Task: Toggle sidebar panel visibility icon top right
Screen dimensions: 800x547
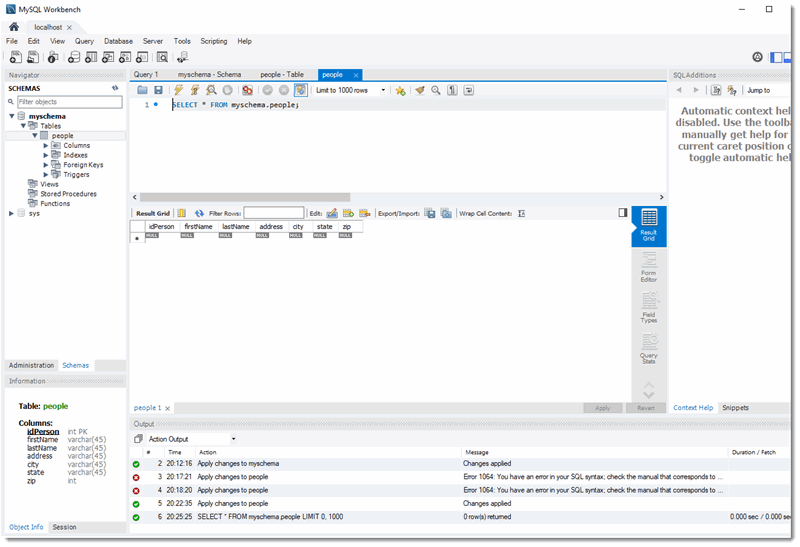Action: [x=777, y=57]
